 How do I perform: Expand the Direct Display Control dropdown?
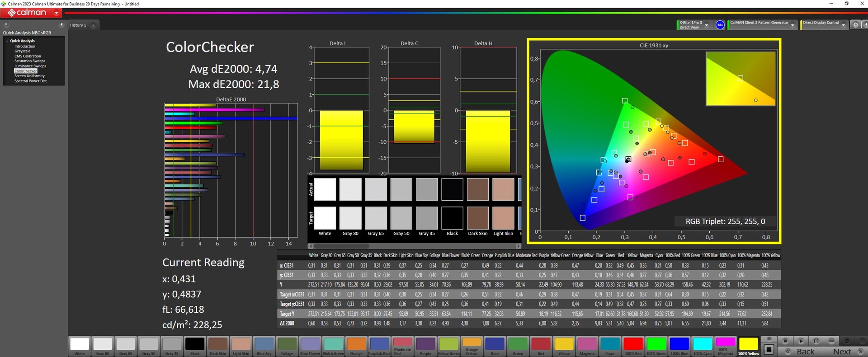(x=843, y=25)
